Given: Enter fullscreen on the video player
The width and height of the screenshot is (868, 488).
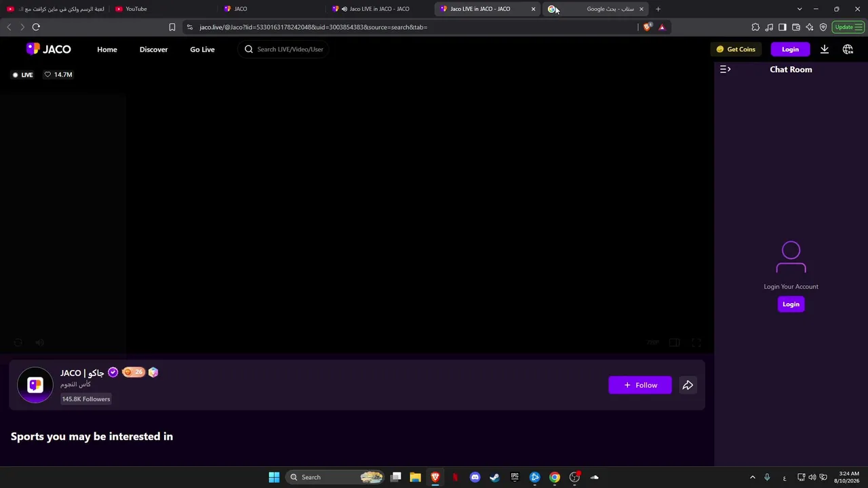Looking at the screenshot, I should pos(696,343).
